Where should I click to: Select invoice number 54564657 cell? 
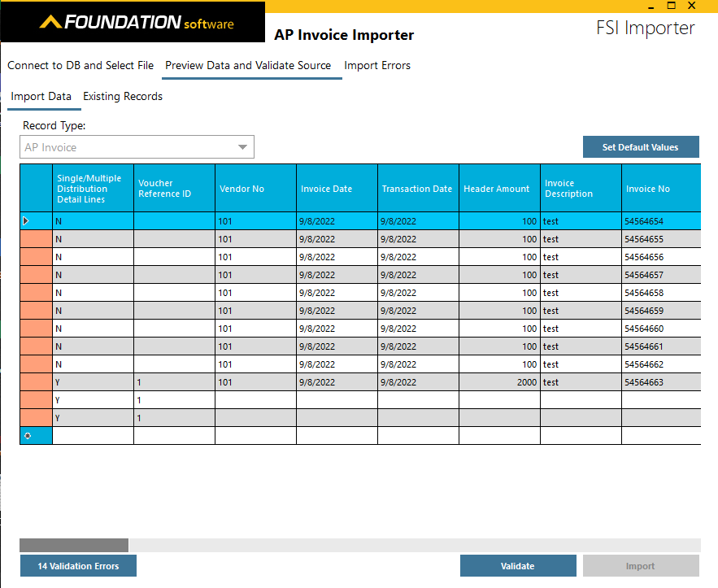[x=661, y=275]
